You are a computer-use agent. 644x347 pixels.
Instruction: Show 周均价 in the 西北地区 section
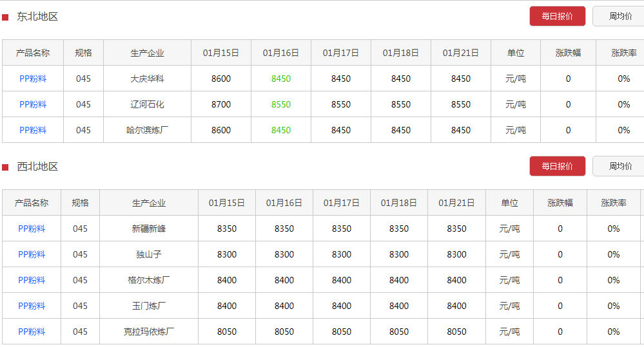click(619, 166)
